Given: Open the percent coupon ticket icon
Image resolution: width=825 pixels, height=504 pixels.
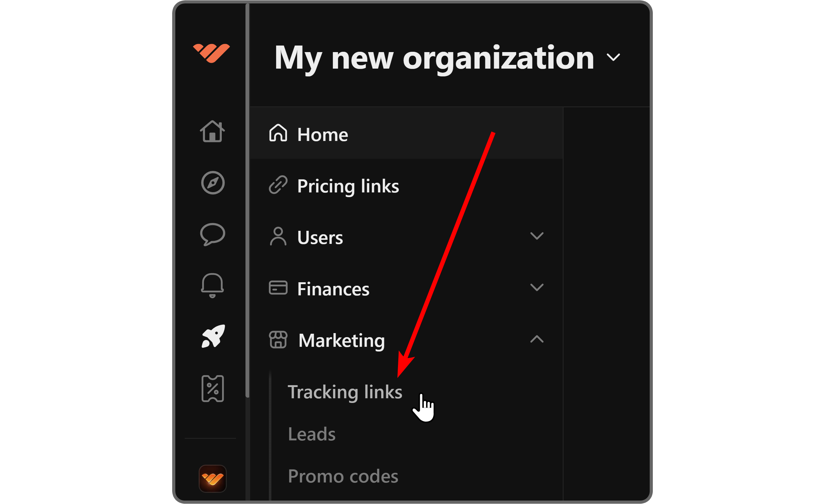Looking at the screenshot, I should pos(213,389).
